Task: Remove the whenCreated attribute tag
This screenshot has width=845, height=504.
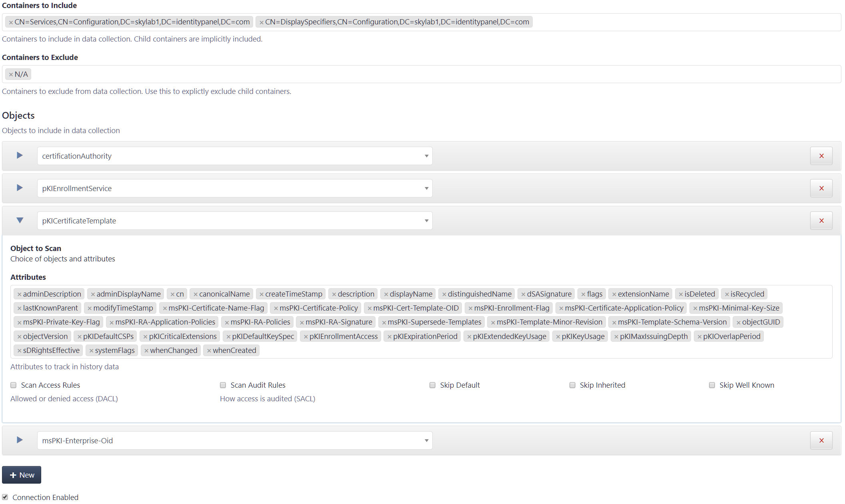Action: [x=209, y=350]
